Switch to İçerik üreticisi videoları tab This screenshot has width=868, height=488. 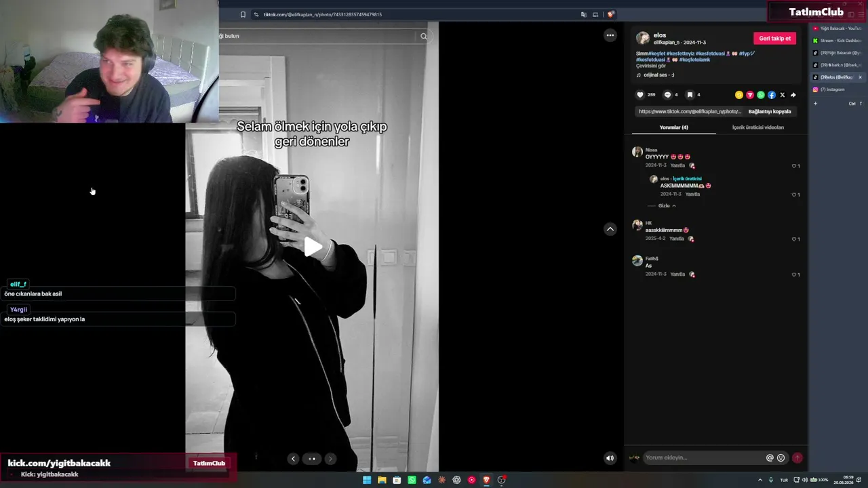(758, 127)
